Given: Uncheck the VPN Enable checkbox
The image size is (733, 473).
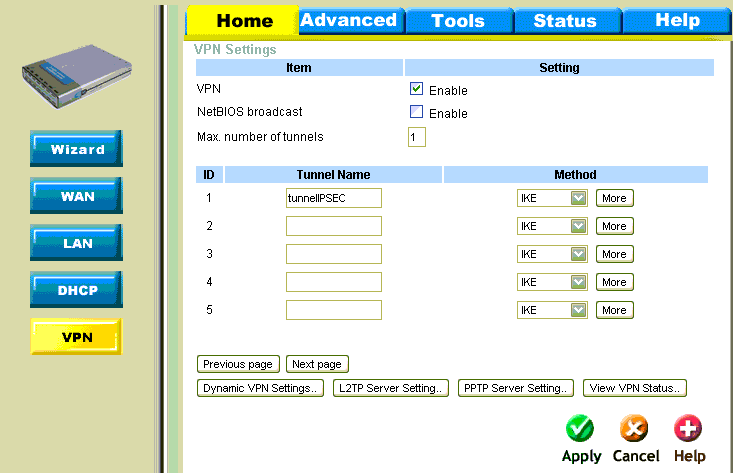Looking at the screenshot, I should click(x=417, y=89).
